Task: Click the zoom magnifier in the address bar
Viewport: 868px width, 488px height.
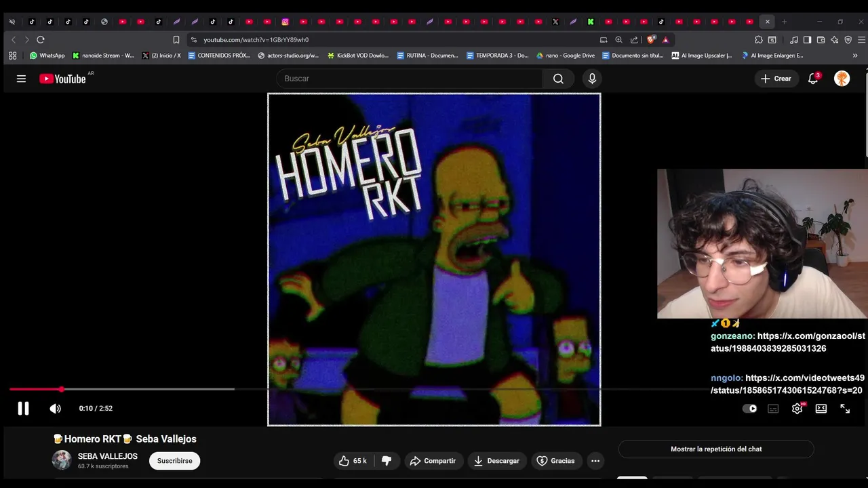Action: coord(618,40)
